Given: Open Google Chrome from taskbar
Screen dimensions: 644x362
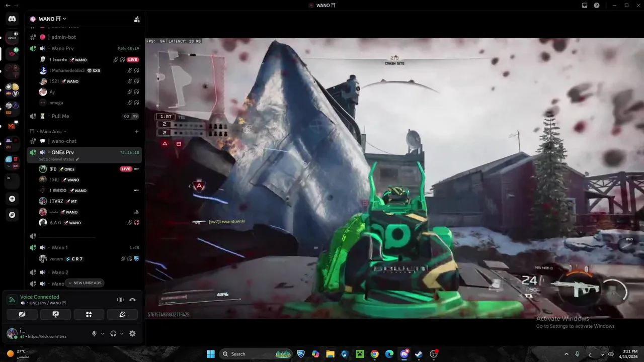Looking at the screenshot, I should pyautogui.click(x=374, y=354).
